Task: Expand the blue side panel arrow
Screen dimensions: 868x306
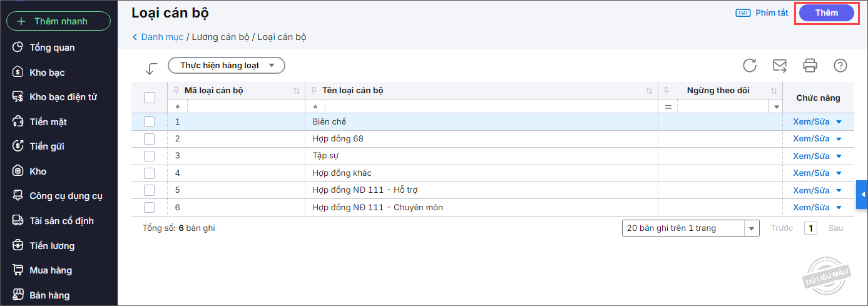Action: coord(862,195)
